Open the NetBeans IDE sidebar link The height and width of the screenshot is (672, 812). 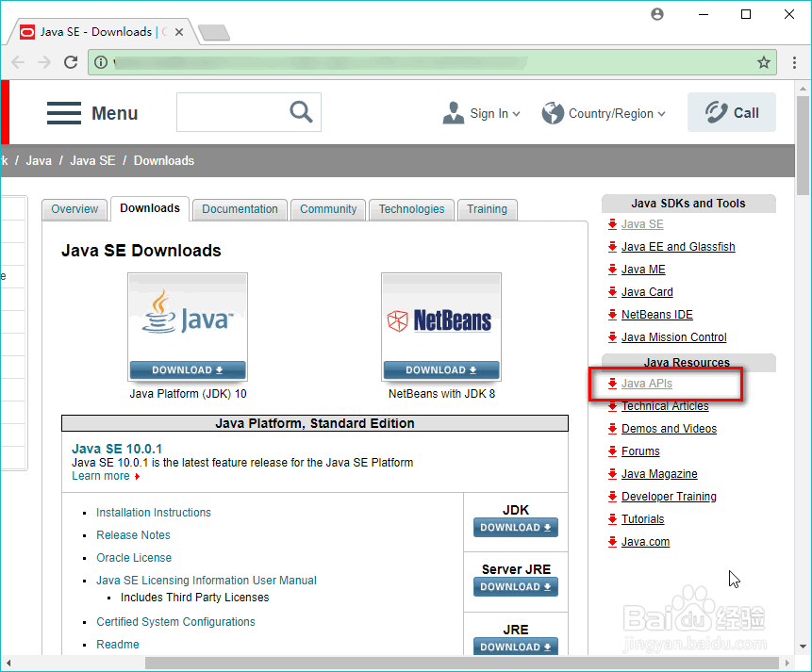(656, 315)
